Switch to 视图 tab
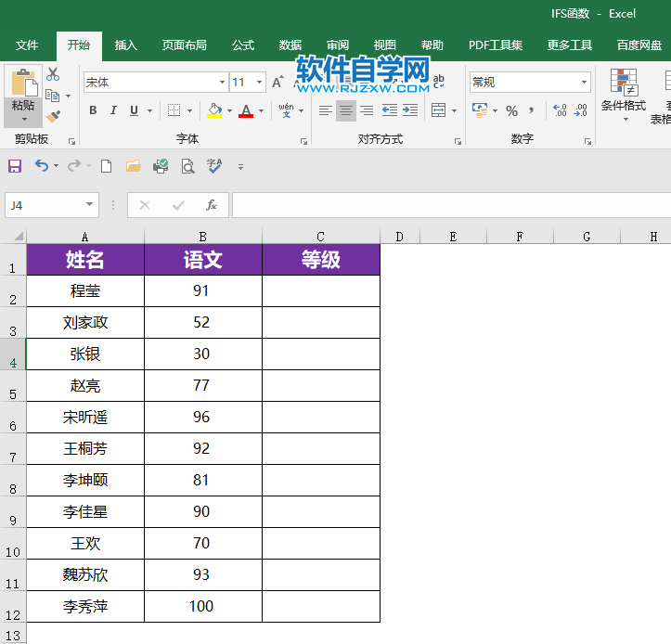The height and width of the screenshot is (644, 671). (x=385, y=45)
